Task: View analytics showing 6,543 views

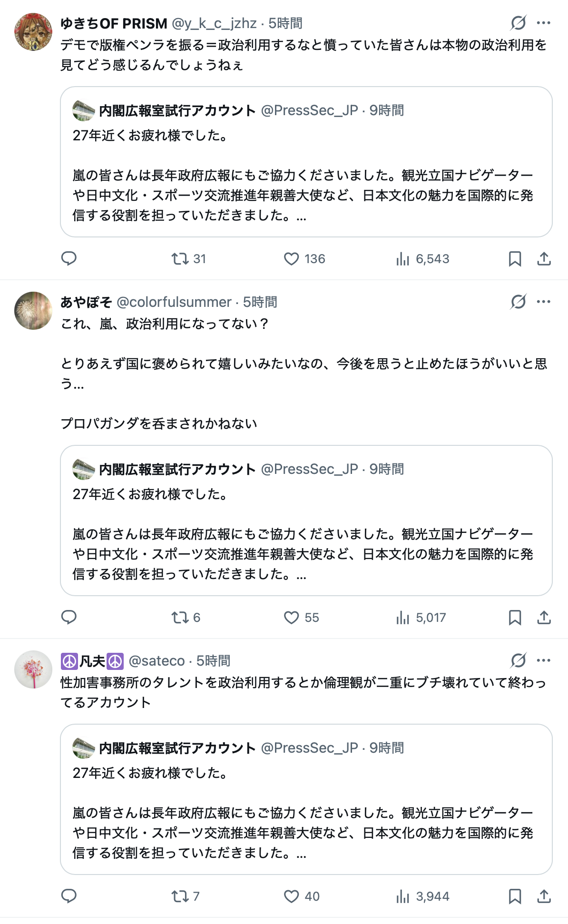Action: pyautogui.click(x=422, y=259)
